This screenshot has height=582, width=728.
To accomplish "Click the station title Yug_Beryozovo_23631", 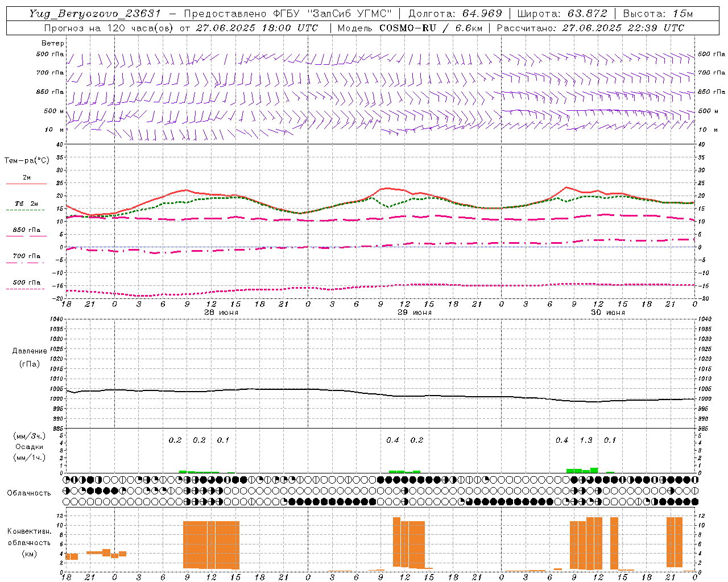I will [x=95, y=14].
